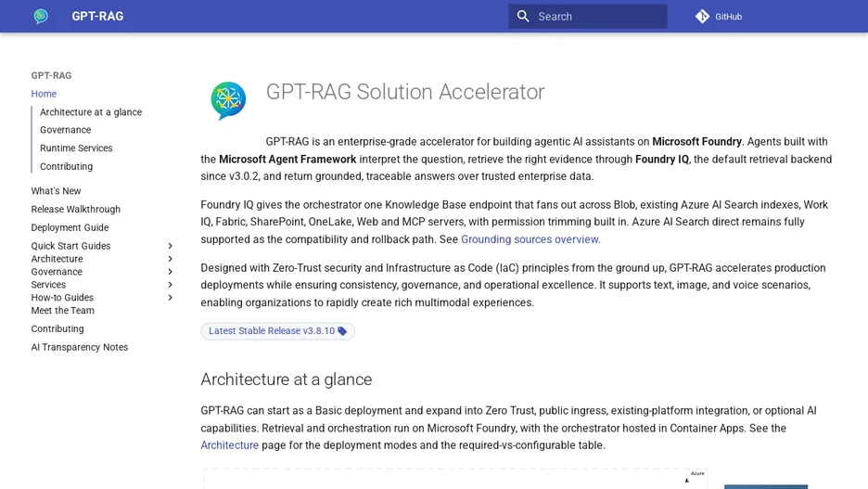Click the Latest Stable Release v3.8.10 badge
Screen dimensions: 868x489
pos(277,331)
